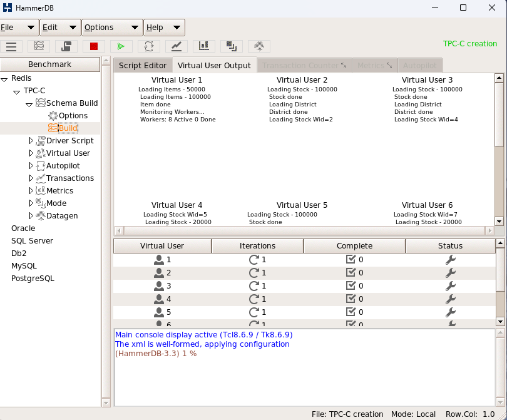
Task: Click the Schema Build toolbar icon
Action: [x=38, y=46]
